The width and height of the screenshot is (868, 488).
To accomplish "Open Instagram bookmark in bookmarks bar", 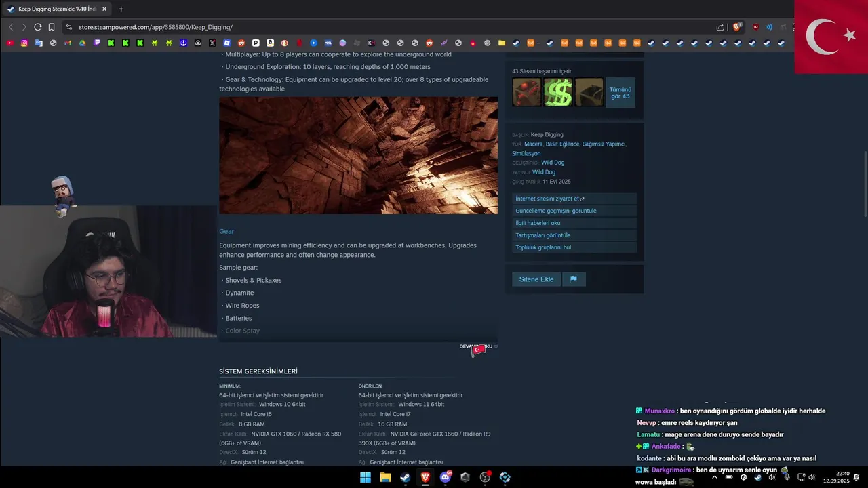I will (x=24, y=43).
